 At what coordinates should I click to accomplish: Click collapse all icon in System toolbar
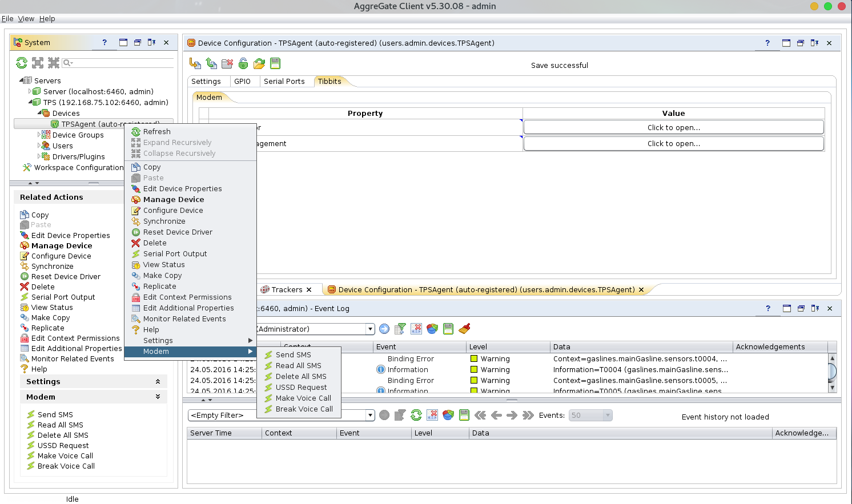(54, 63)
